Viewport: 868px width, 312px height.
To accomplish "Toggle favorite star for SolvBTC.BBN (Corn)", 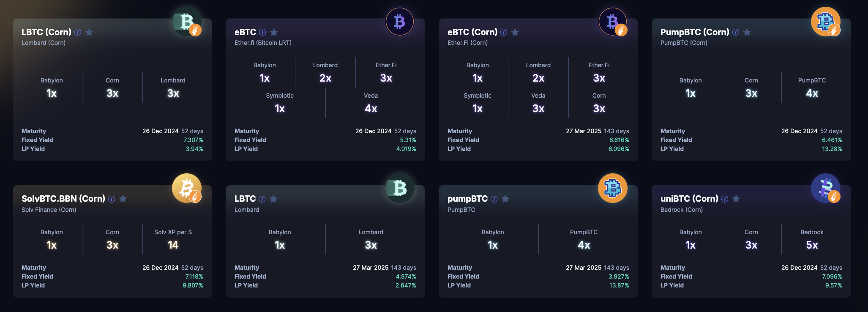I will tap(123, 199).
